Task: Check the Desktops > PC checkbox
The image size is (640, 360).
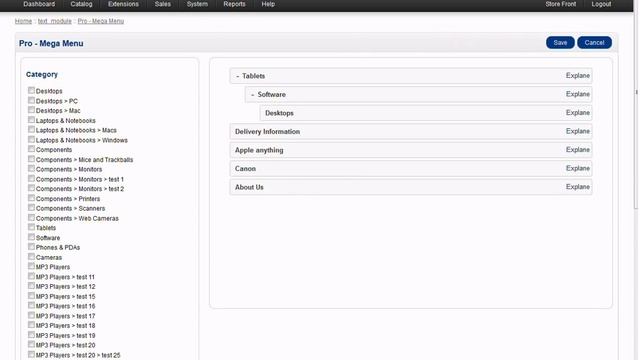Action: click(31, 100)
